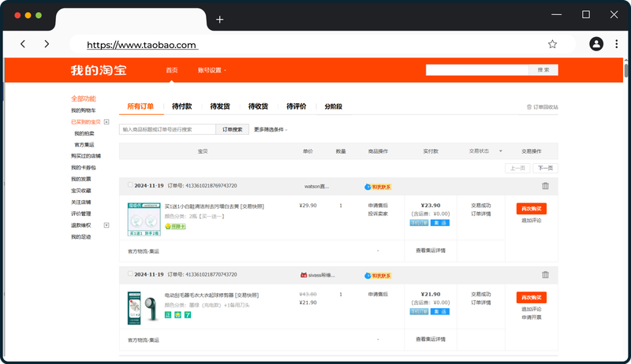Go back with the browser back arrow
Viewport: 631px width, 364px height.
(x=23, y=44)
